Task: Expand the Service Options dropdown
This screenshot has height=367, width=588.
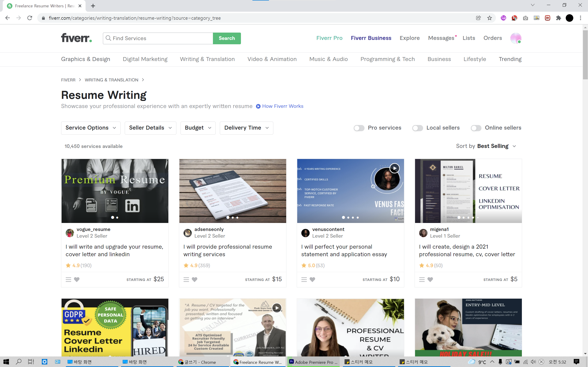Action: click(91, 128)
